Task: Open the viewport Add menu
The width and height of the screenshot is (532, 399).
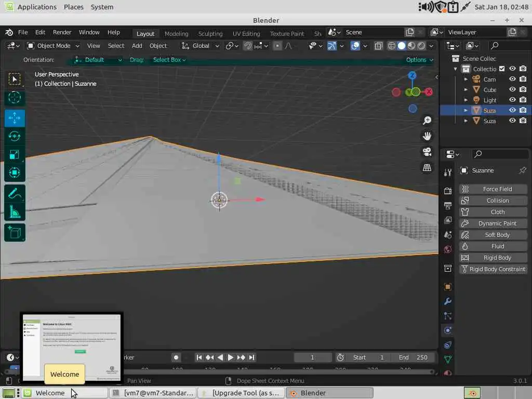Action: click(x=137, y=46)
